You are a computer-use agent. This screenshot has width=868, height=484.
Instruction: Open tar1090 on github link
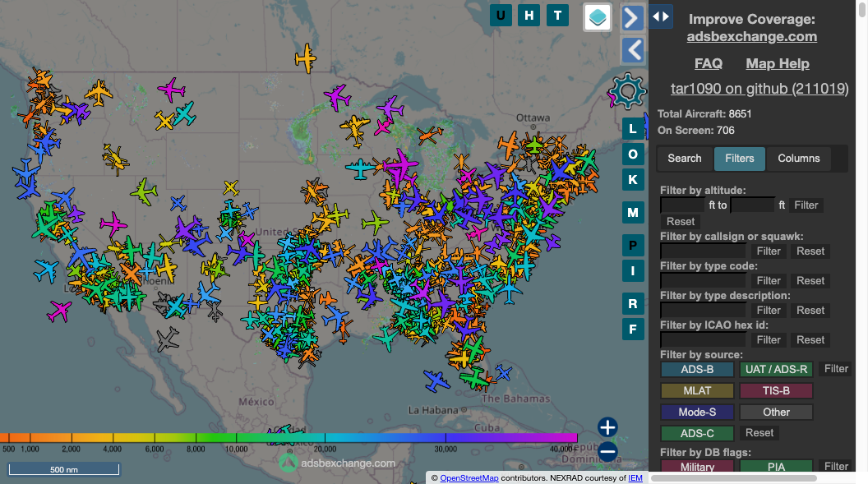pos(759,89)
